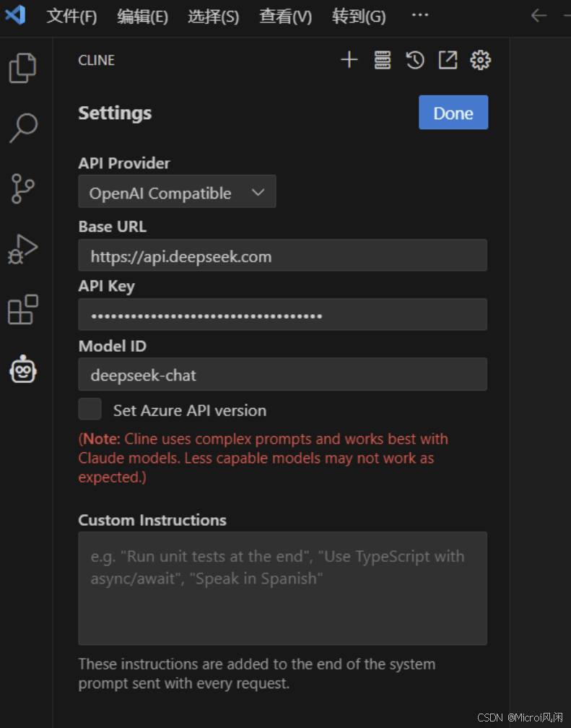Click the 'Base URL' label
This screenshot has width=571, height=728.
pyautogui.click(x=113, y=227)
